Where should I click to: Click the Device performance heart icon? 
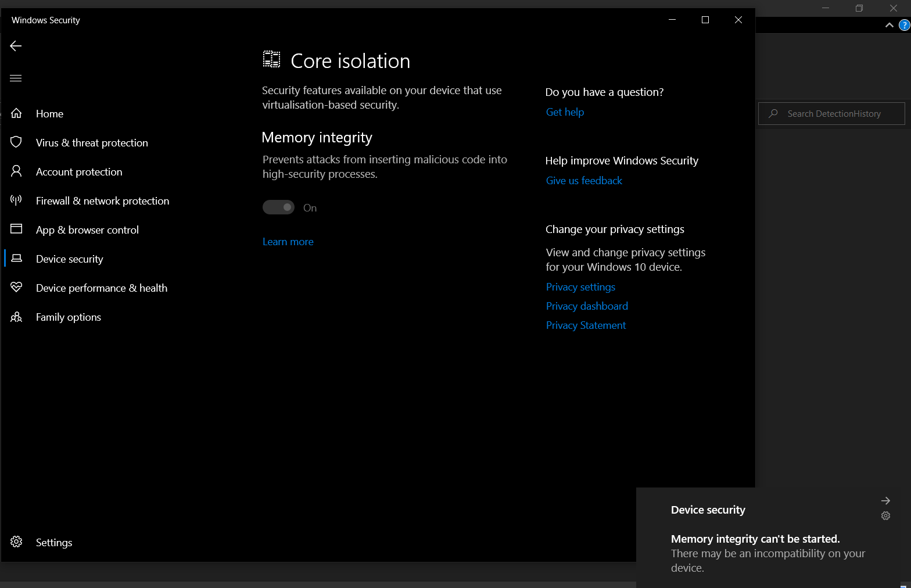click(16, 287)
